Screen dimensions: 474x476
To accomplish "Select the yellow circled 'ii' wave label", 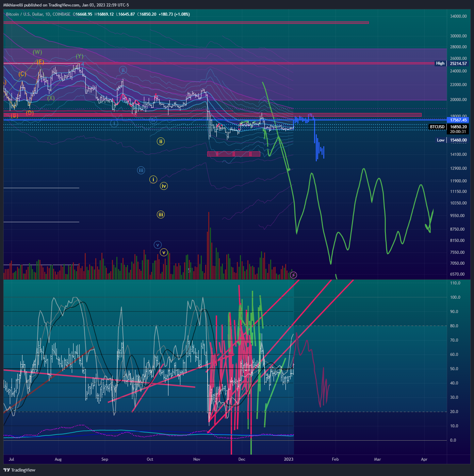I will 161,141.
